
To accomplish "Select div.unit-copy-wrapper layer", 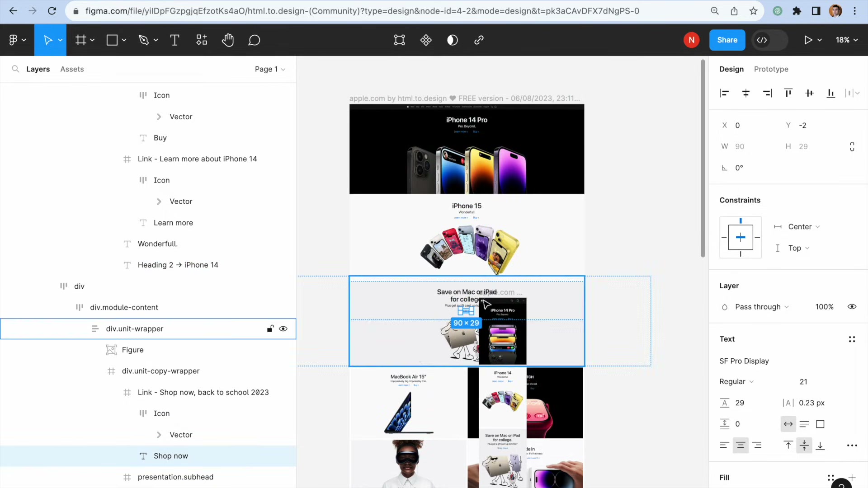I will coord(148,371).
